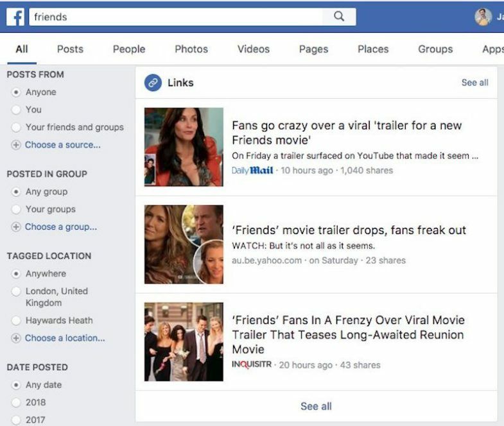The image size is (504, 426).
Task: Click plus icon beside Choose a location
Action: (16, 338)
